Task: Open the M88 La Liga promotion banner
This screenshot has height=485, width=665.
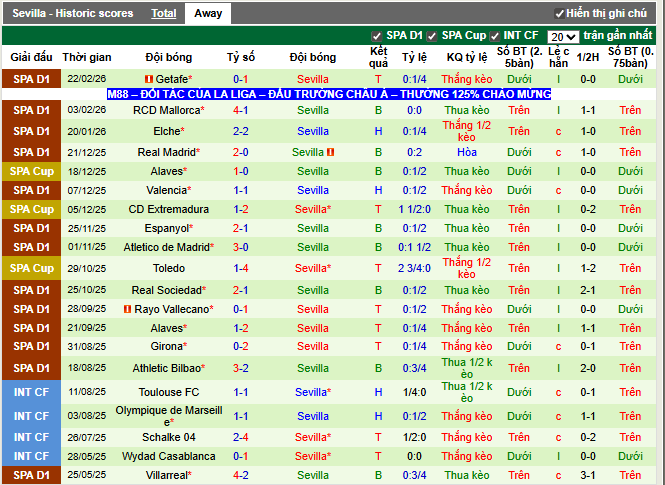Action: (x=329, y=94)
